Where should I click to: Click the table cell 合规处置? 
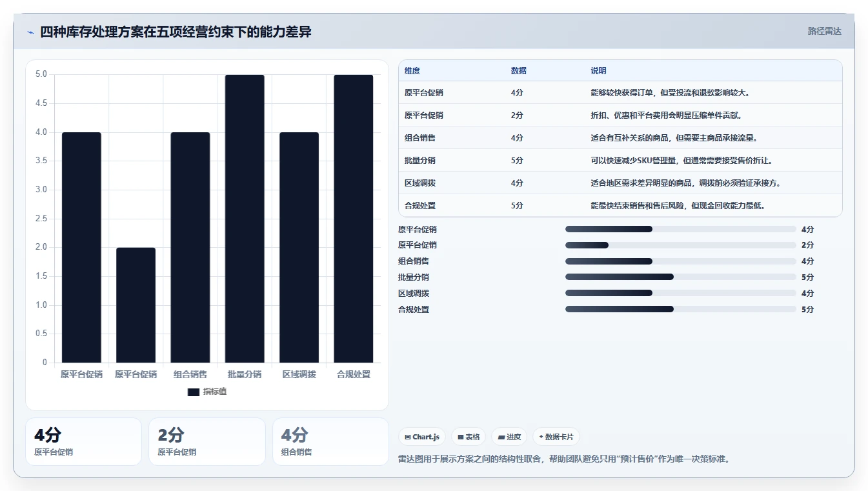pos(420,206)
